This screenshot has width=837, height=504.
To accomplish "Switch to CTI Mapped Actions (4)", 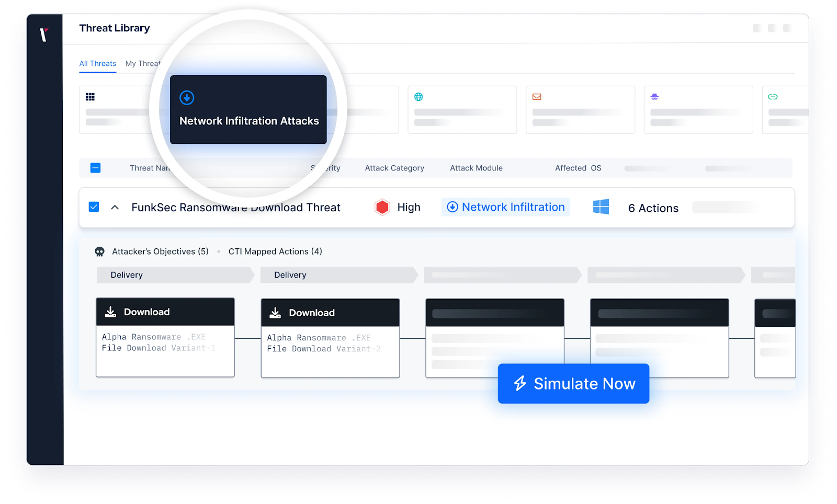I will coord(275,251).
